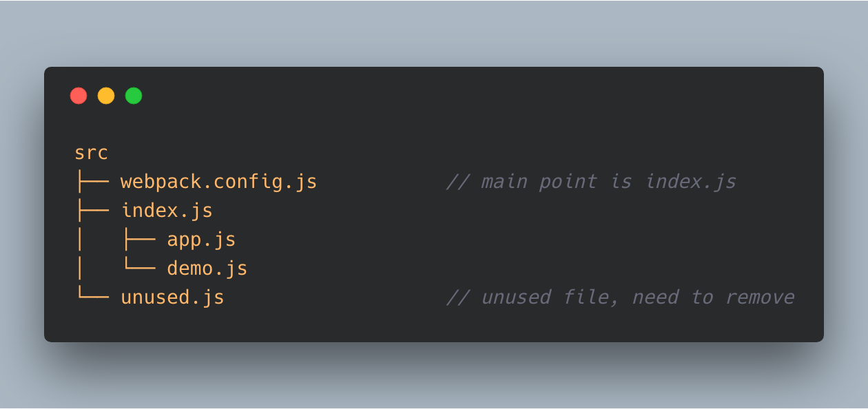Click 'index.js' inside the gray comment

[x=691, y=182]
